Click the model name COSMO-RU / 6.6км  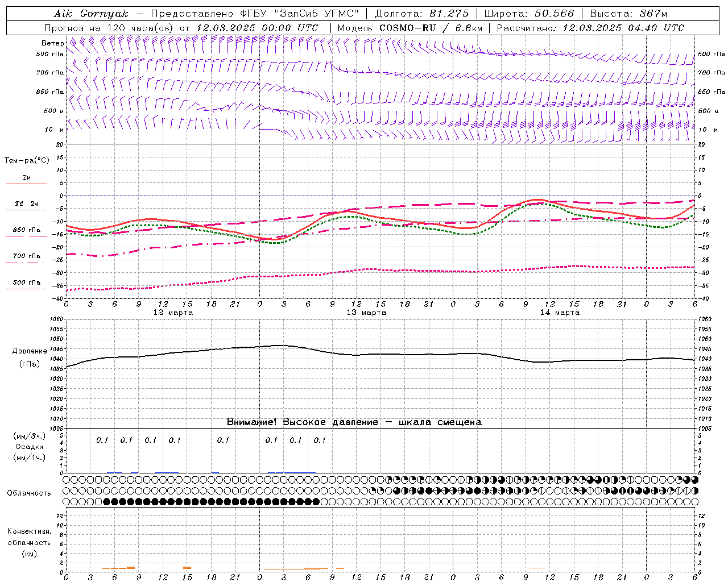431,28
